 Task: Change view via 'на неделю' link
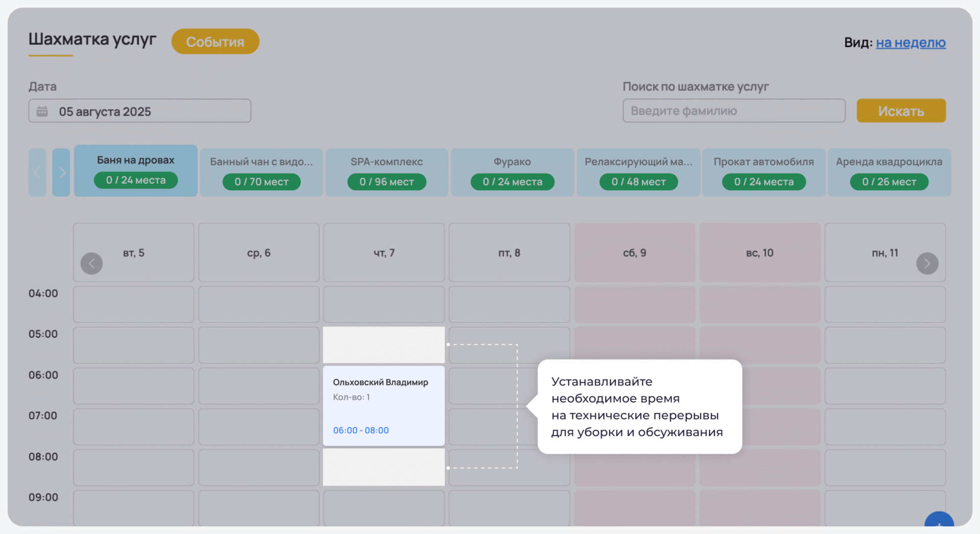[911, 42]
